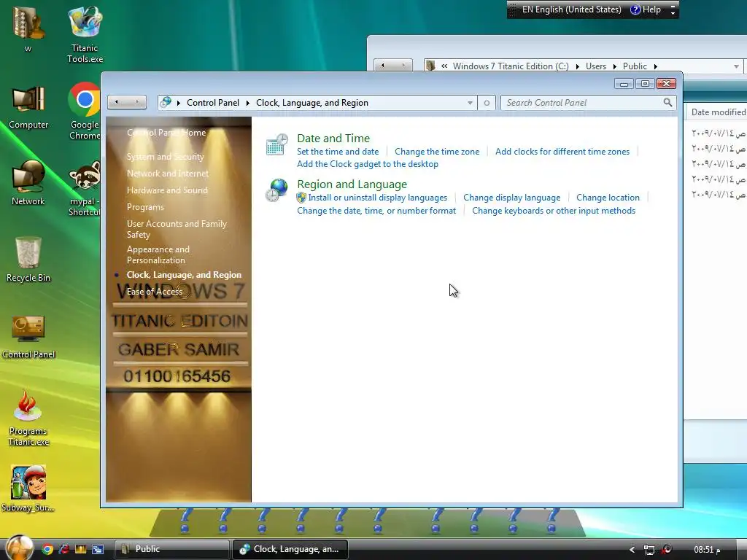
Task: Launch Chrome from the quick launch bar
Action: (47, 549)
